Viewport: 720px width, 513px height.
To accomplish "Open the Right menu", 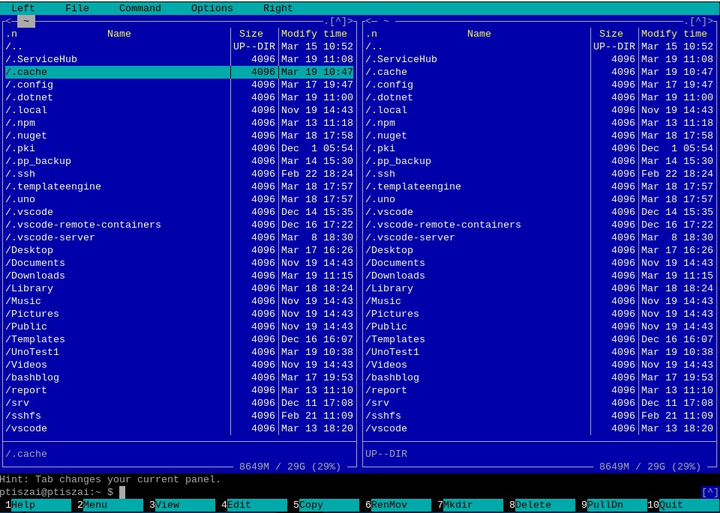I will click(278, 8).
